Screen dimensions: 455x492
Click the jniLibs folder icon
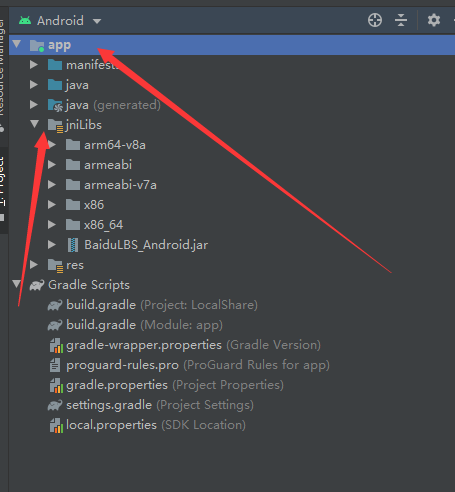[x=55, y=126]
